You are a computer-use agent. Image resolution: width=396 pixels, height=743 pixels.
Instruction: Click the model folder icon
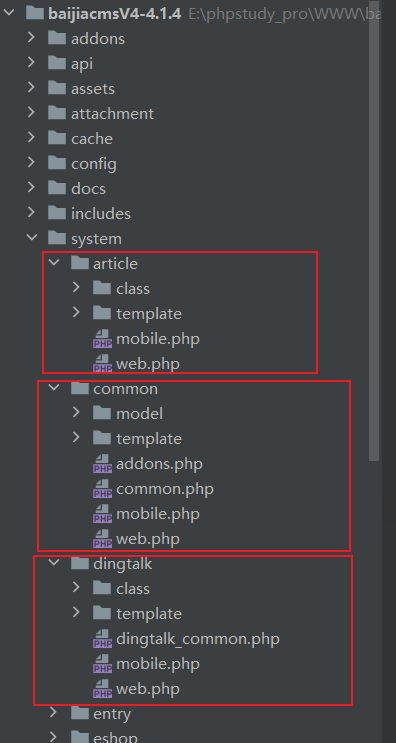[102, 413]
